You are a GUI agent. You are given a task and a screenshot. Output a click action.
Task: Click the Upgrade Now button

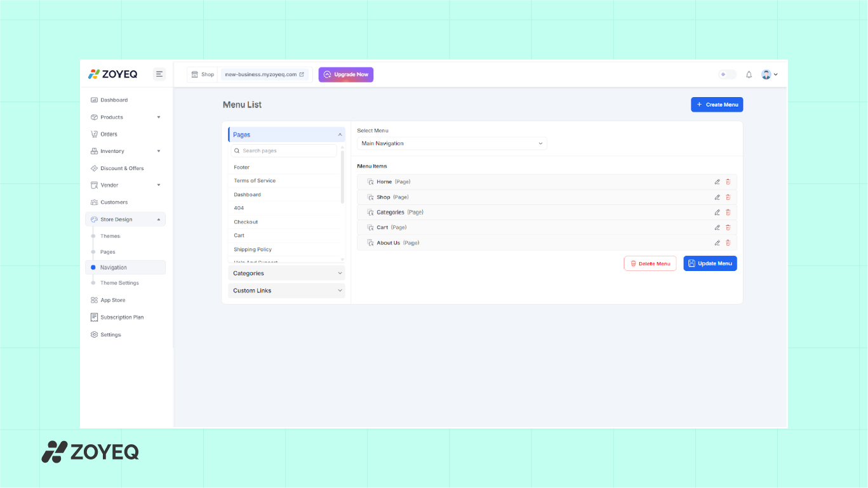345,75
